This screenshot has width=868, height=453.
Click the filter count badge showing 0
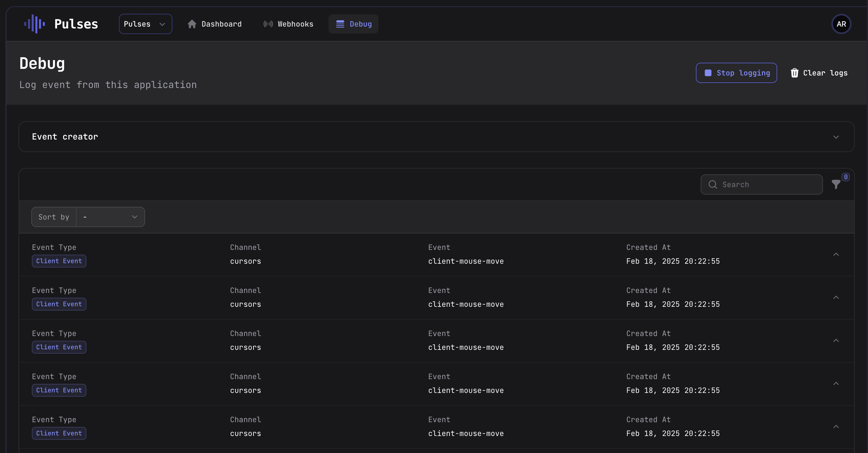pos(845,177)
